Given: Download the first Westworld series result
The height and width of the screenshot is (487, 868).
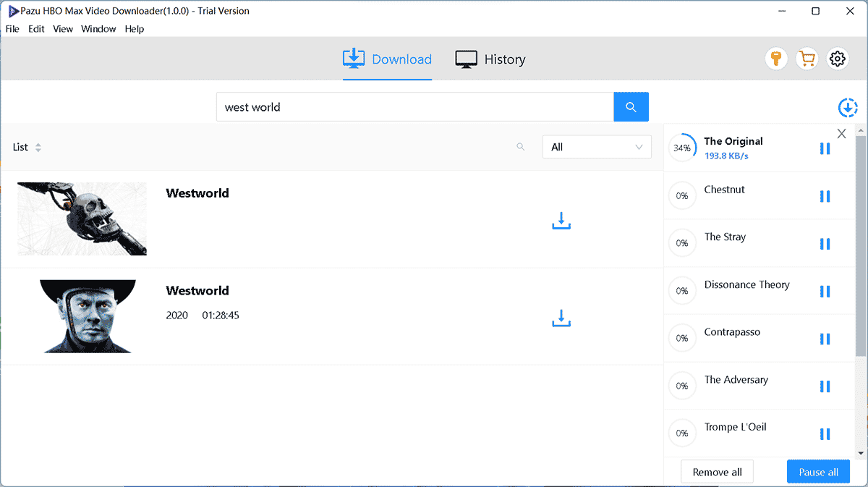Looking at the screenshot, I should [561, 221].
